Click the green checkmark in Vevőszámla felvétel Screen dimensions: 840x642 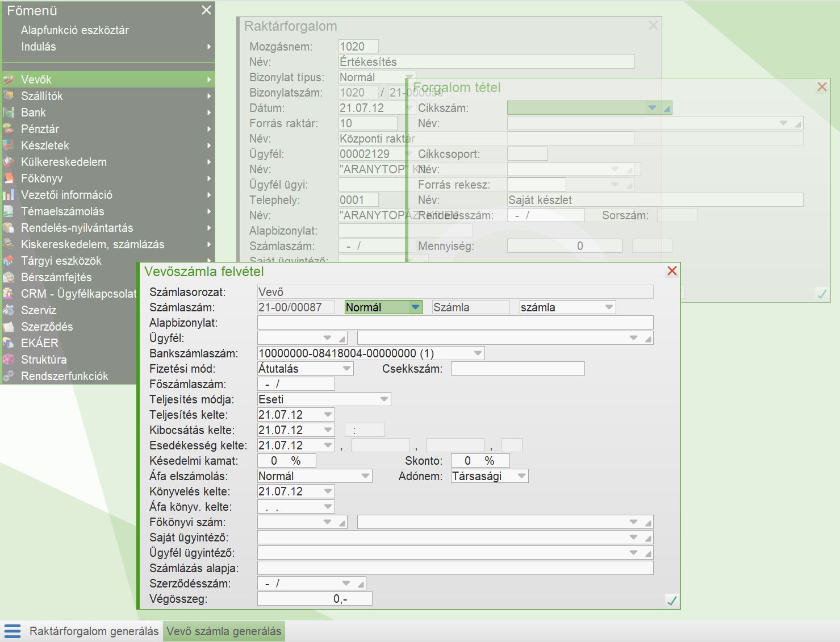coord(671,601)
